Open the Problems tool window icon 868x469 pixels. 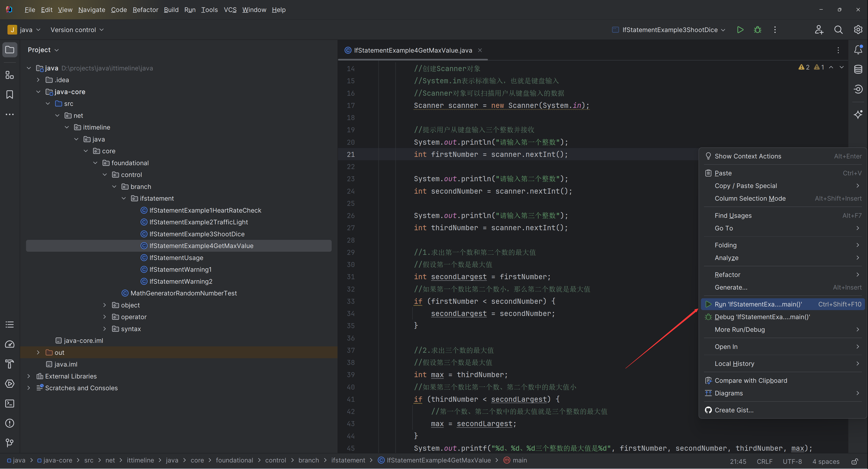(x=10, y=423)
